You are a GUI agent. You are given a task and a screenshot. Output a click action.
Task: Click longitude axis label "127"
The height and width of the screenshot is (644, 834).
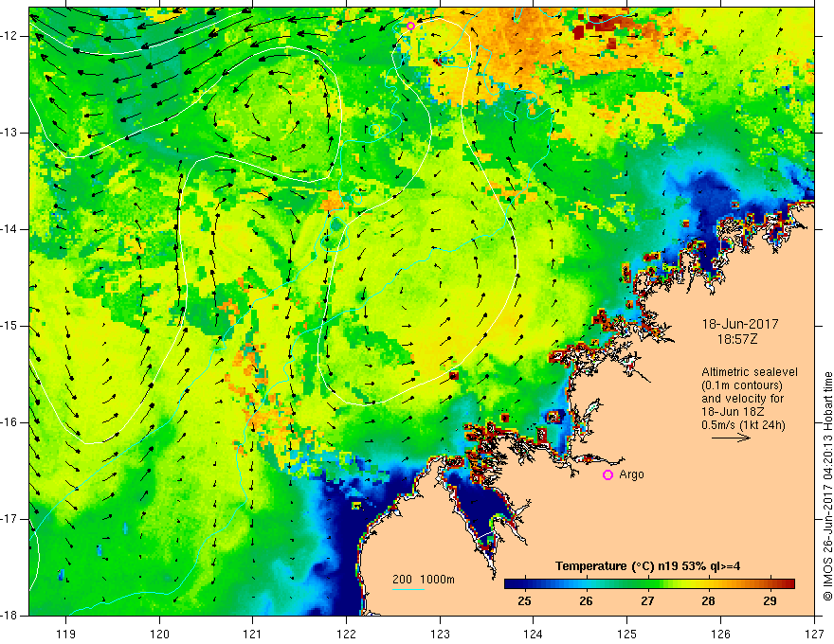[814, 634]
